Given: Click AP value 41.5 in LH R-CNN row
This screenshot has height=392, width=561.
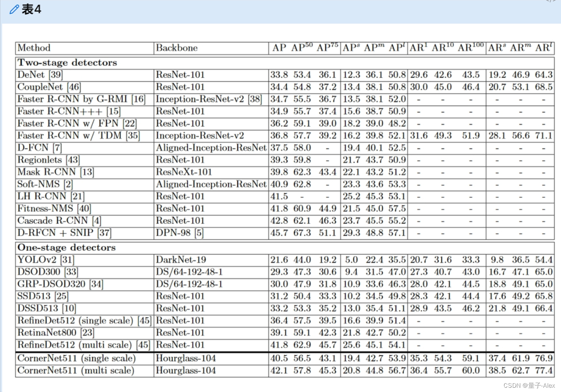Looking at the screenshot, I should pyautogui.click(x=279, y=197).
